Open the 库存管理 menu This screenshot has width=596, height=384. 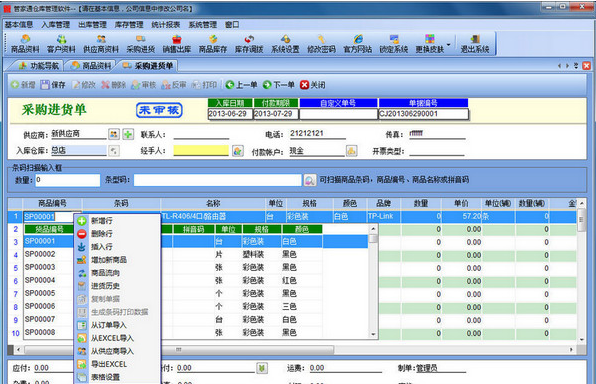click(129, 25)
